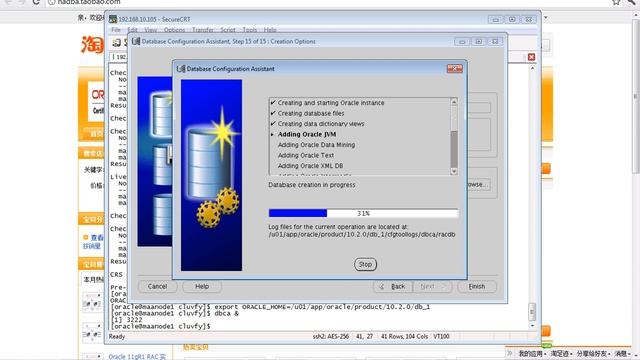Minimize the SecureCRT window
The height and width of the screenshot is (360, 640).
496,19
